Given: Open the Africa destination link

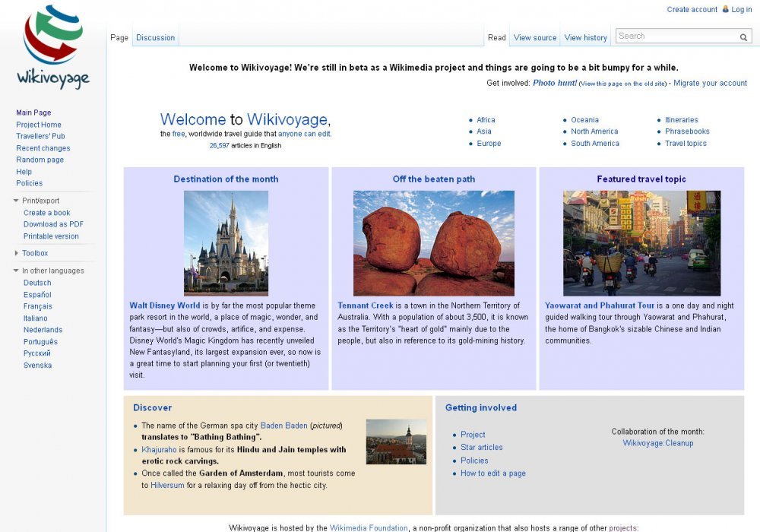Looking at the screenshot, I should pos(486,119).
